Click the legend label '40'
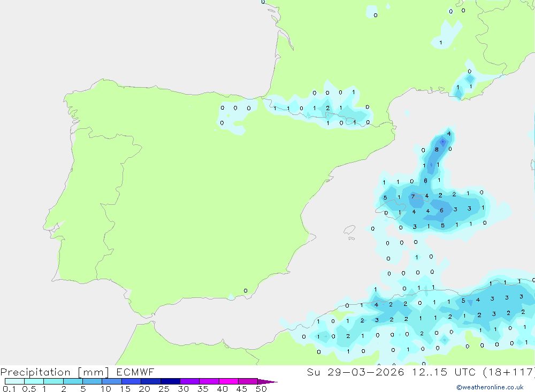This screenshot has width=535, height=392. tap(222, 389)
